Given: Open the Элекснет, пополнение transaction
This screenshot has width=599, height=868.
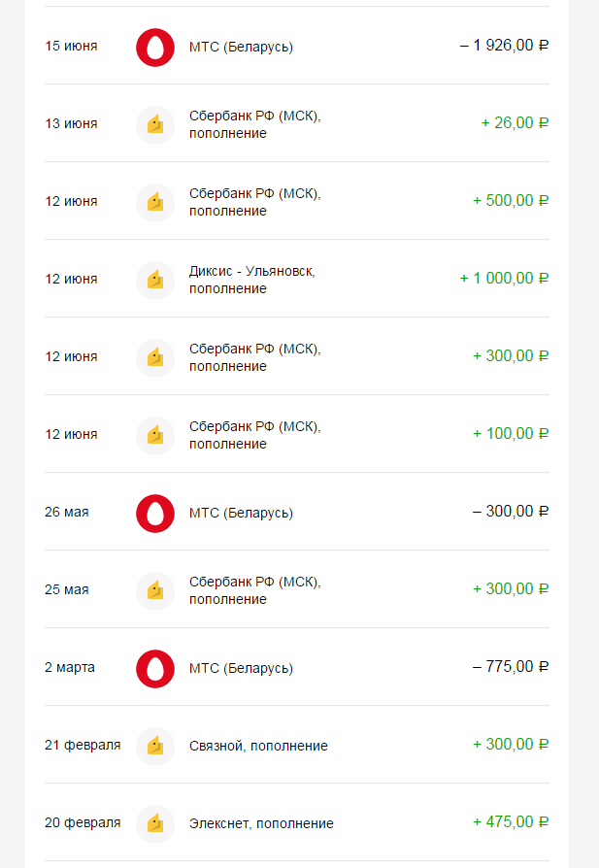Looking at the screenshot, I should click(x=261, y=823).
